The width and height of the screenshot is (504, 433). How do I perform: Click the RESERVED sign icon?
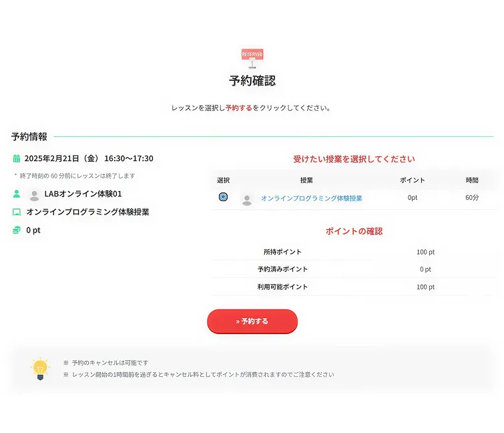point(252,57)
